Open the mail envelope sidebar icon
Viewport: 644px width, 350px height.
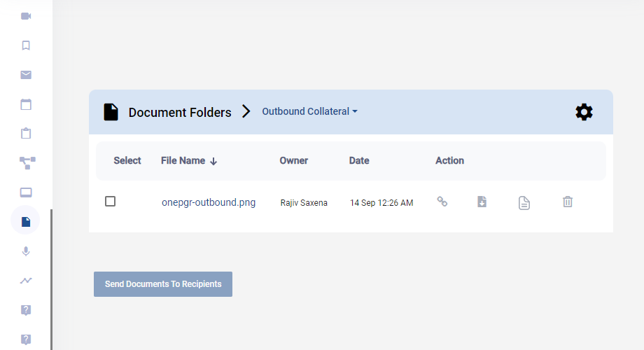pyautogui.click(x=26, y=75)
